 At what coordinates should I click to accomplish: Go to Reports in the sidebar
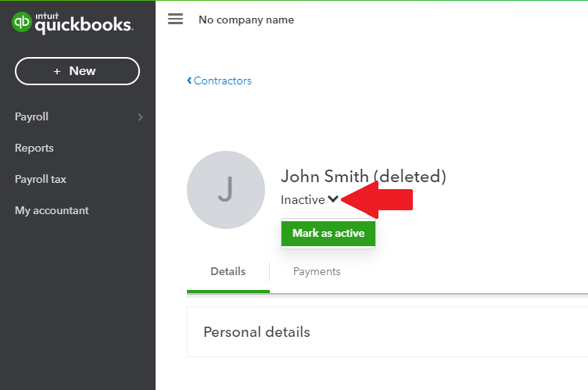click(34, 148)
